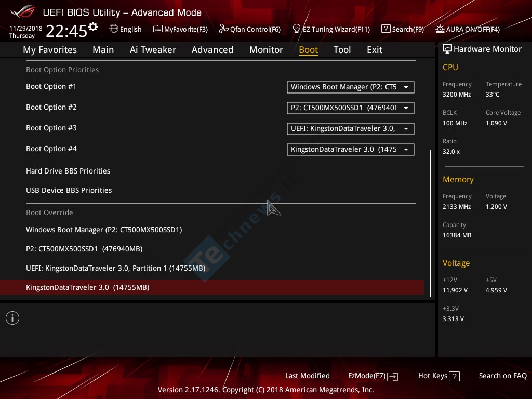The image size is (532, 399).
Task: Click the EZ Tuning Wizard bulb icon
Action: click(297, 29)
